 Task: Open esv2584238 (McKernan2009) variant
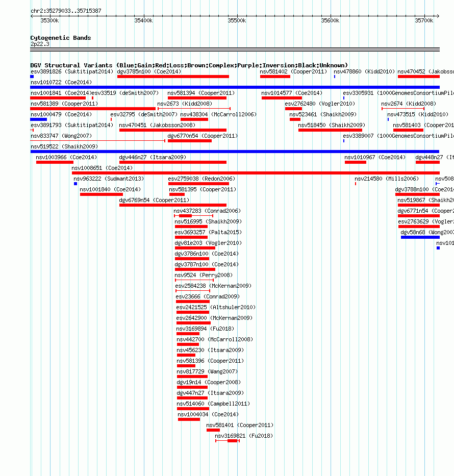tap(213, 286)
